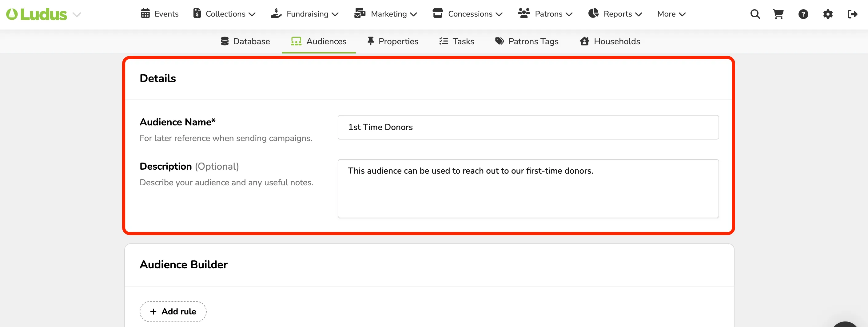Select the Audiences tab
Viewport: 868px width, 327px height.
tap(319, 41)
